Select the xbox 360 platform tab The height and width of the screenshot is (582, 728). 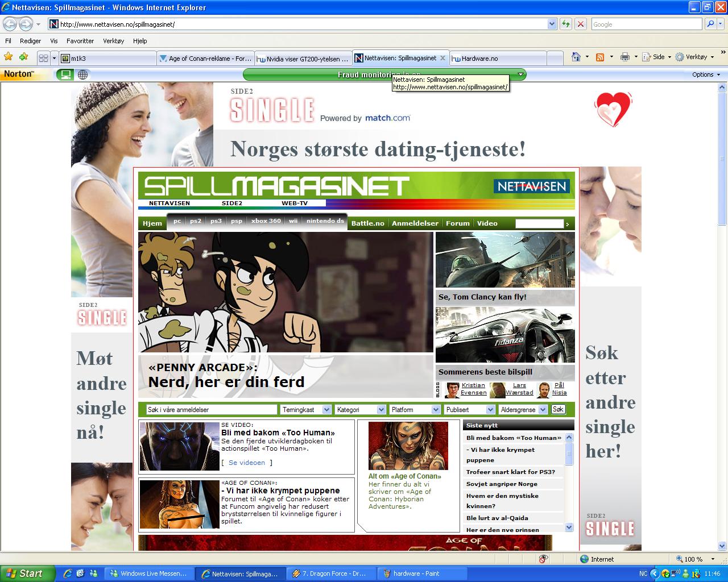click(266, 221)
